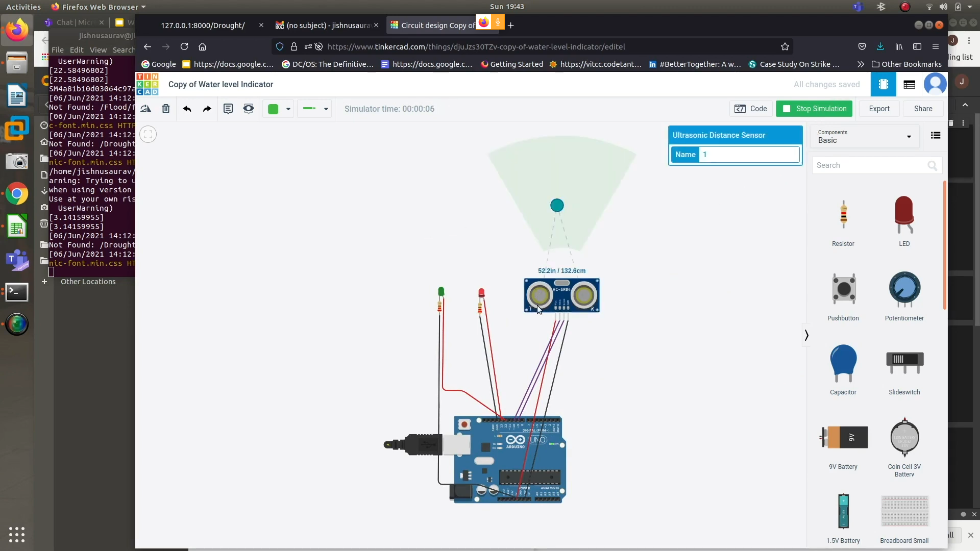The width and height of the screenshot is (980, 551).
Task: Stop Simulation button
Action: pyautogui.click(x=814, y=109)
